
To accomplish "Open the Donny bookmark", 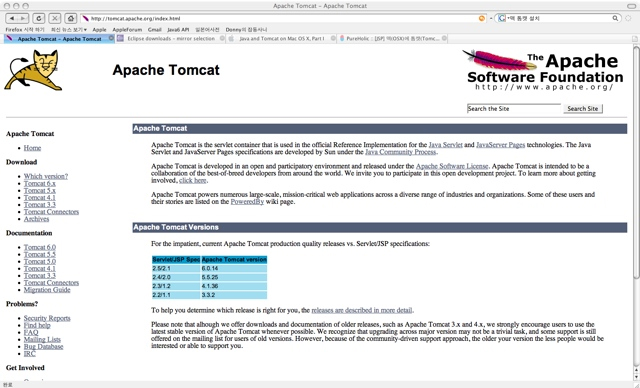I will tap(246, 30).
